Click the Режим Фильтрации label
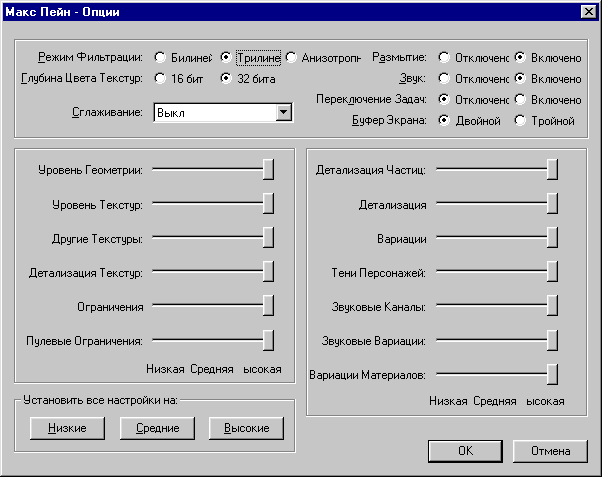This screenshot has height=477, width=602. click(90, 57)
